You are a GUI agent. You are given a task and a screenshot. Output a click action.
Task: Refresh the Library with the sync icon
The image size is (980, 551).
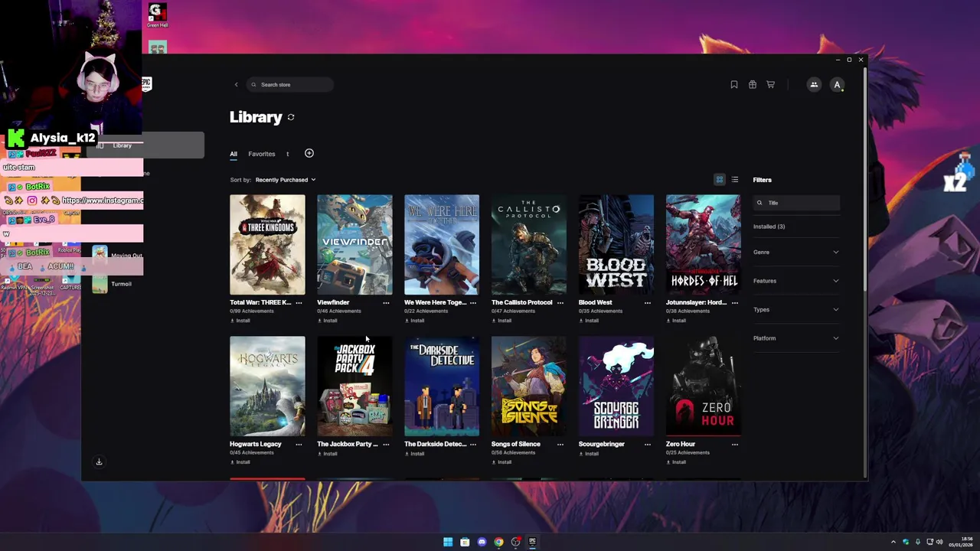pyautogui.click(x=291, y=117)
